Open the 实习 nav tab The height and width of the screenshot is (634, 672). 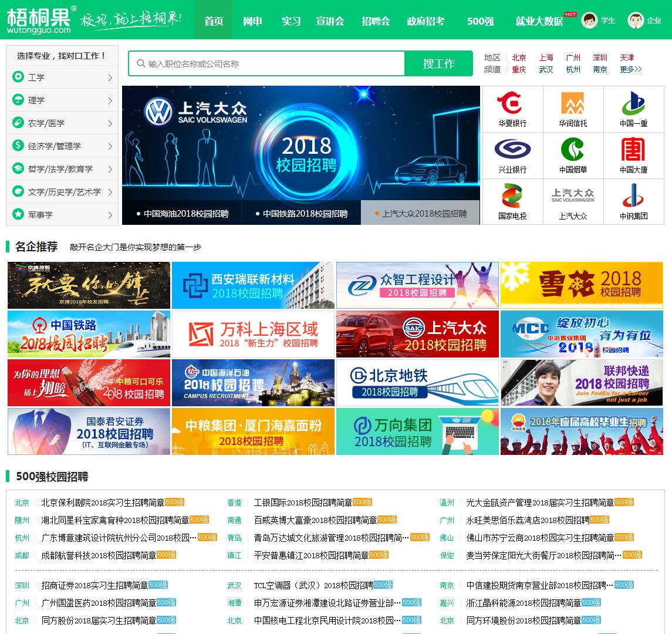(x=291, y=21)
